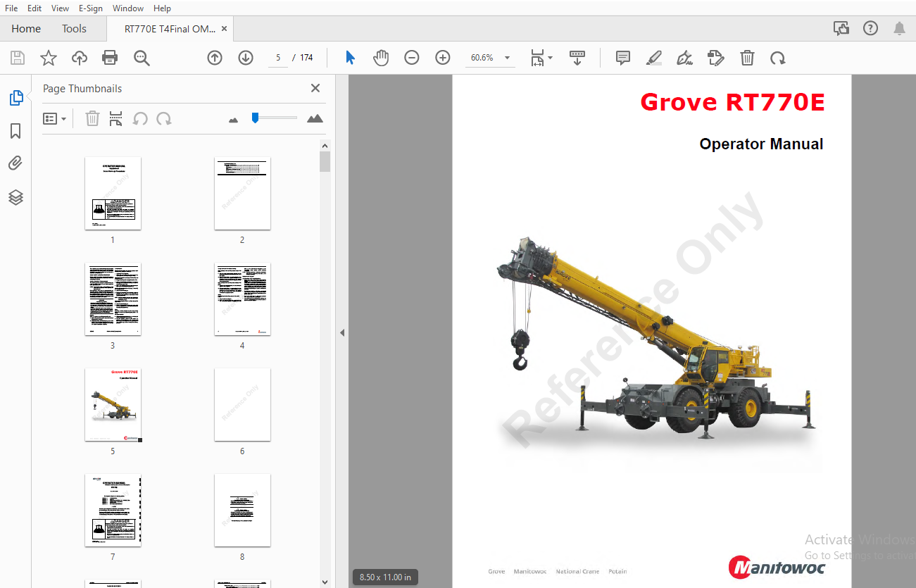Add document to starred bookmarks

click(49, 58)
